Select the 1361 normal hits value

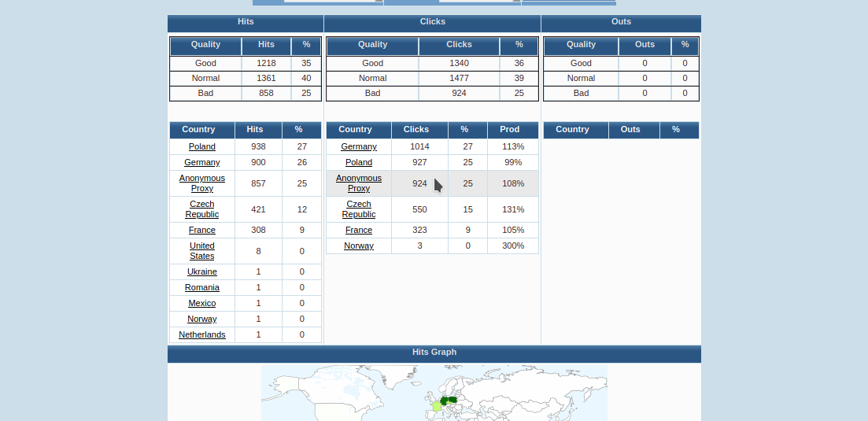pos(266,78)
